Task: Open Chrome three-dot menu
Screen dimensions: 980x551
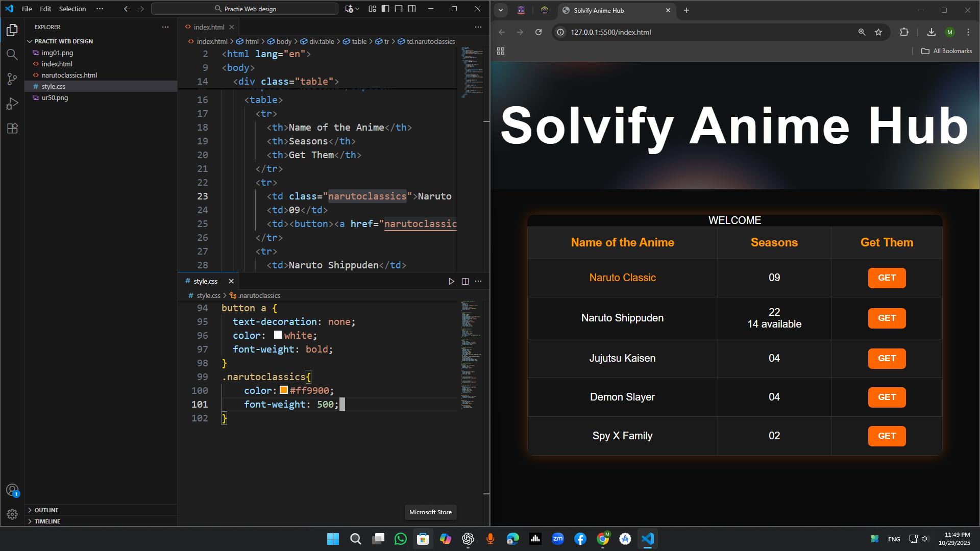Action: click(968, 32)
